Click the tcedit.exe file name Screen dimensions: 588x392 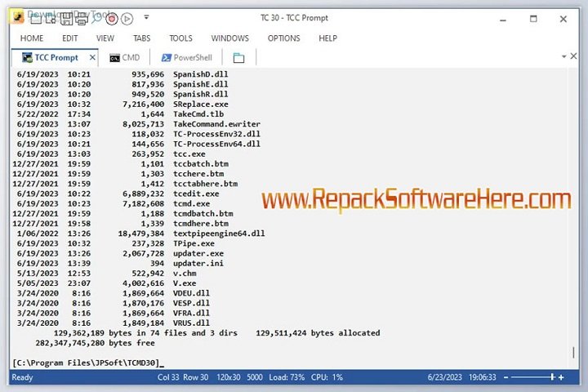tap(196, 194)
